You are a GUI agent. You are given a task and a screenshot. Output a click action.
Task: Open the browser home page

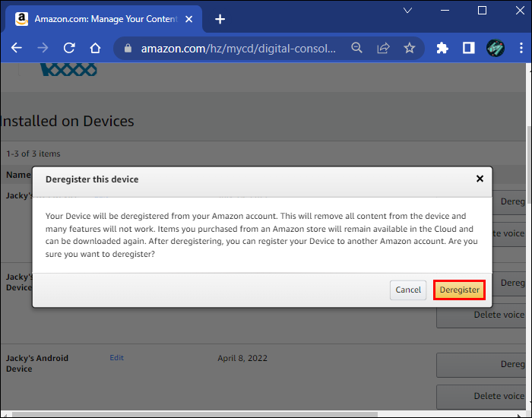point(95,48)
